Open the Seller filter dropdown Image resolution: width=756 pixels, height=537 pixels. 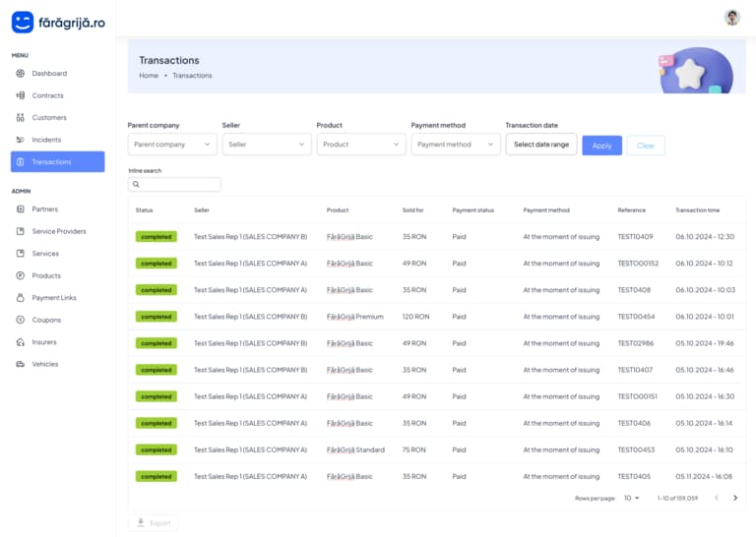click(267, 145)
